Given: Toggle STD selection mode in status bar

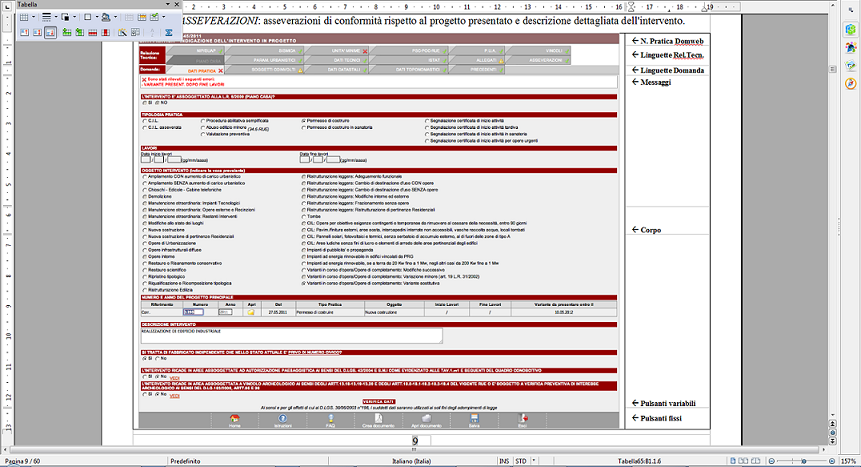Looking at the screenshot, I should point(523,461).
